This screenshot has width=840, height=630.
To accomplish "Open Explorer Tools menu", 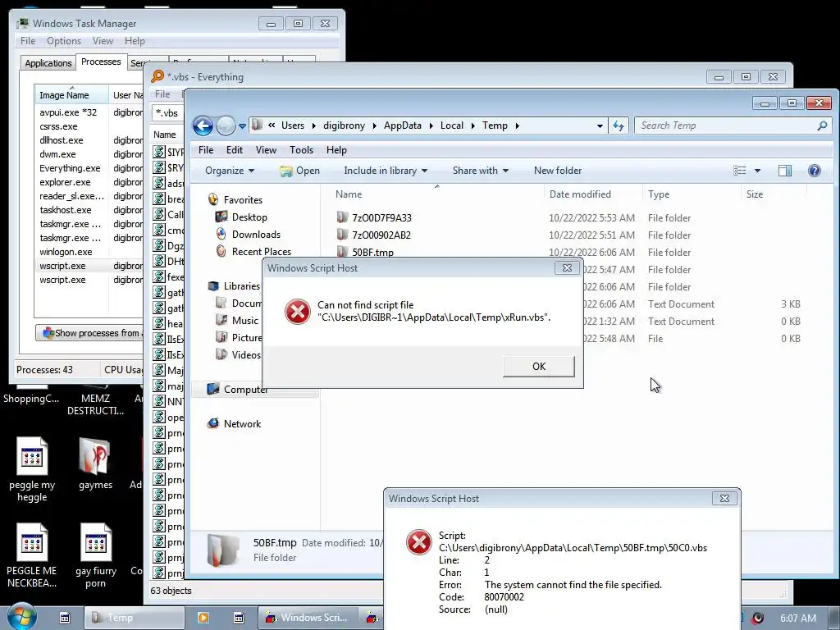I will [301, 150].
